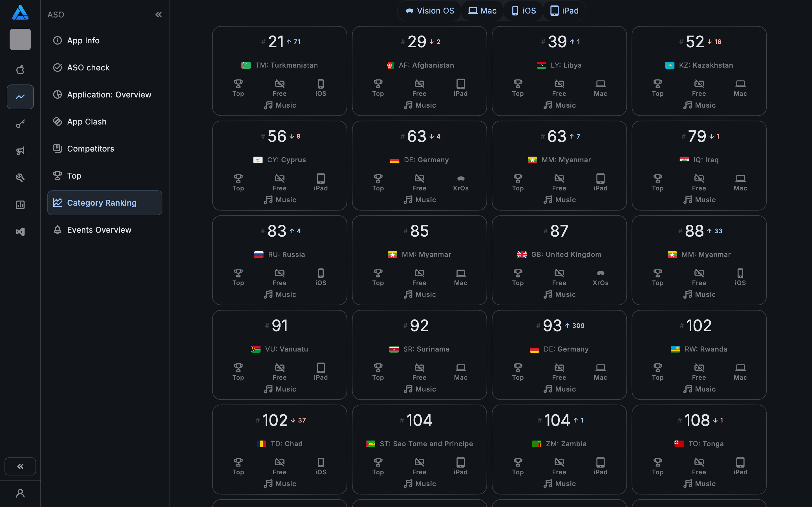The height and width of the screenshot is (507, 812).
Task: Click the app logo at top left
Action: (x=20, y=13)
